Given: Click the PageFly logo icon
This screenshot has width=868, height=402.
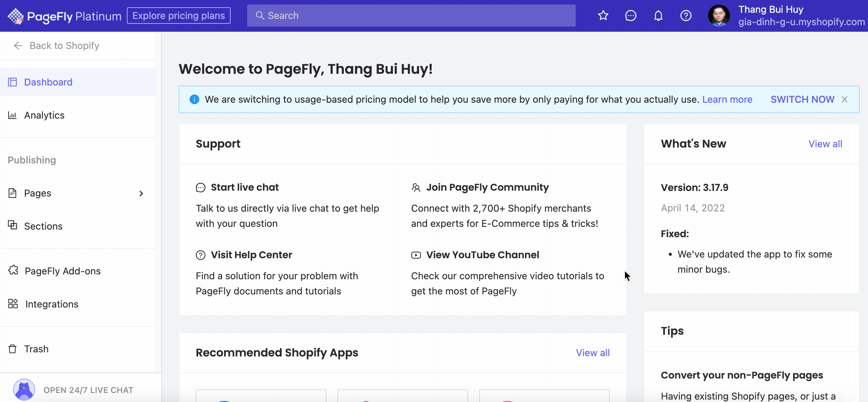Looking at the screenshot, I should (x=16, y=16).
